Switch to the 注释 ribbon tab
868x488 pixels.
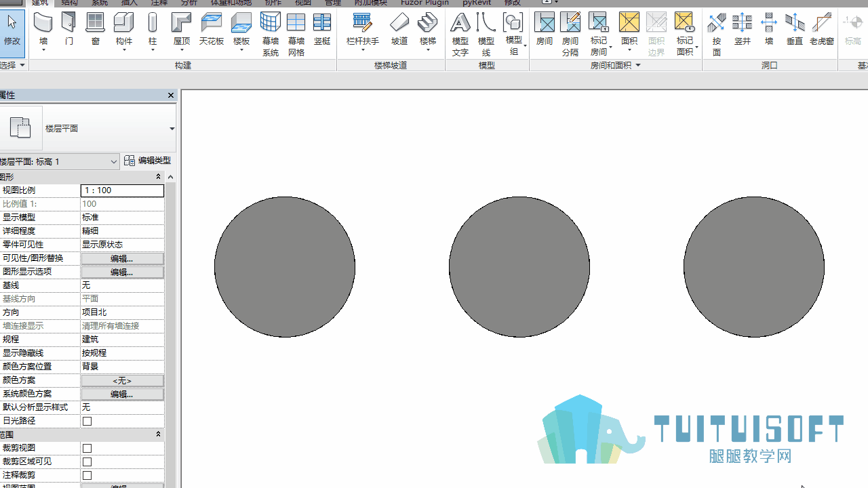pyautogui.click(x=159, y=3)
